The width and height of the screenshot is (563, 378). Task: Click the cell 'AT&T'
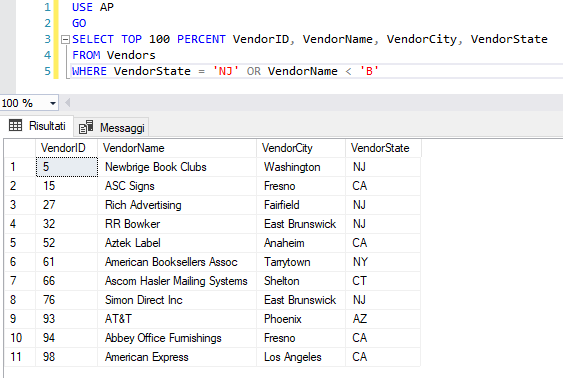177,319
